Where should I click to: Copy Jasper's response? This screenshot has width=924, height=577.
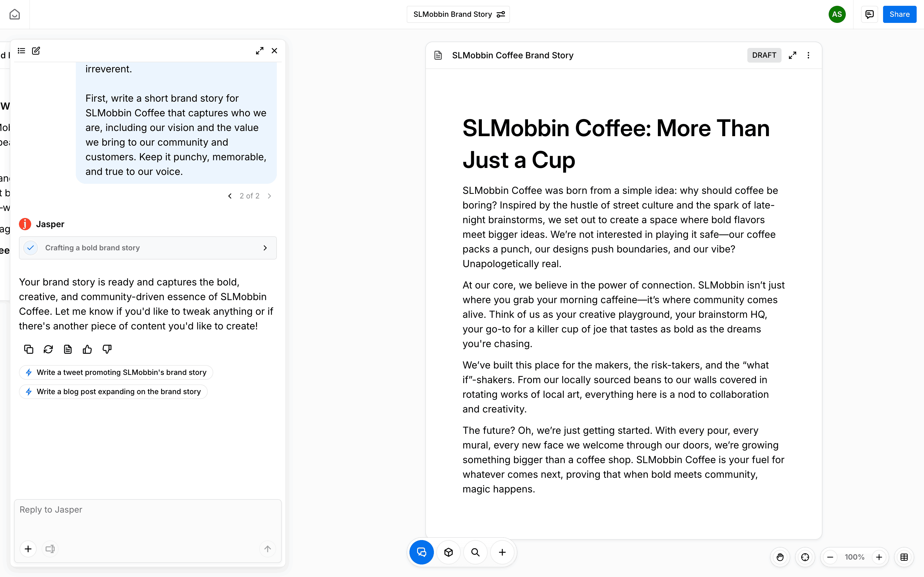[x=29, y=349]
